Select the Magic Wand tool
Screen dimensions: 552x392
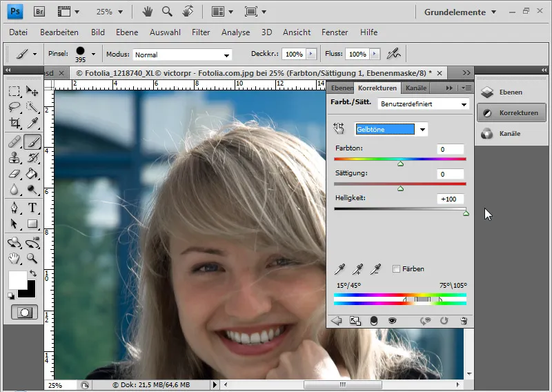[32, 107]
